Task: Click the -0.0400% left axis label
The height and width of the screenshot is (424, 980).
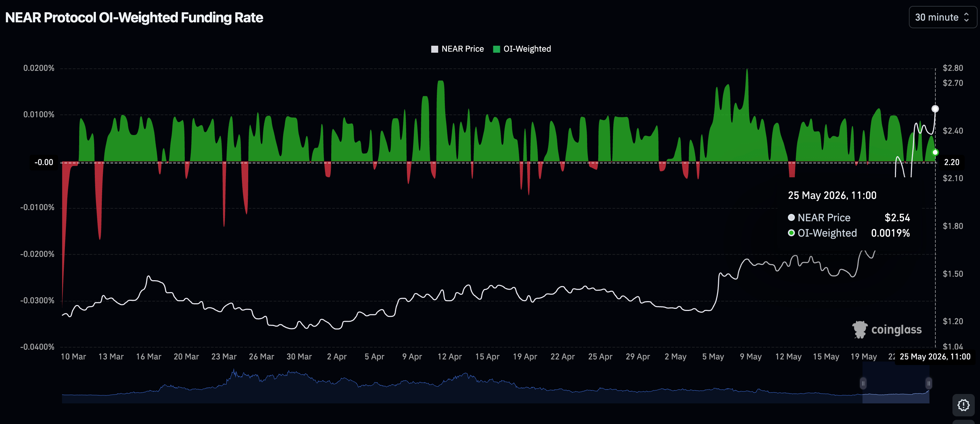Action: point(37,347)
